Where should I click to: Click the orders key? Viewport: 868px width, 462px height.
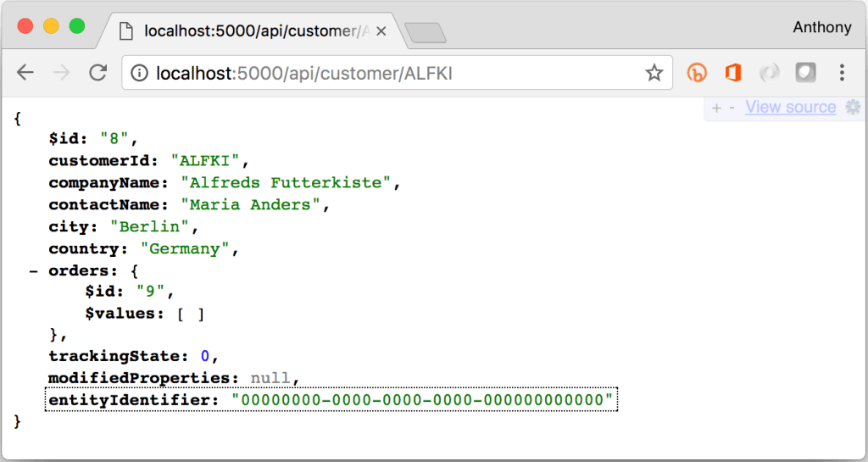point(79,271)
